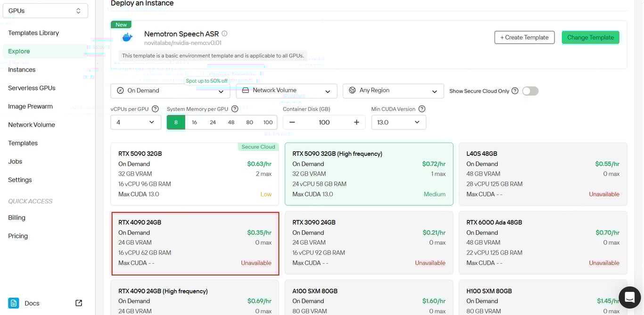Click the Spot up to 50% off badge
The height and width of the screenshot is (315, 644).
(x=206, y=81)
